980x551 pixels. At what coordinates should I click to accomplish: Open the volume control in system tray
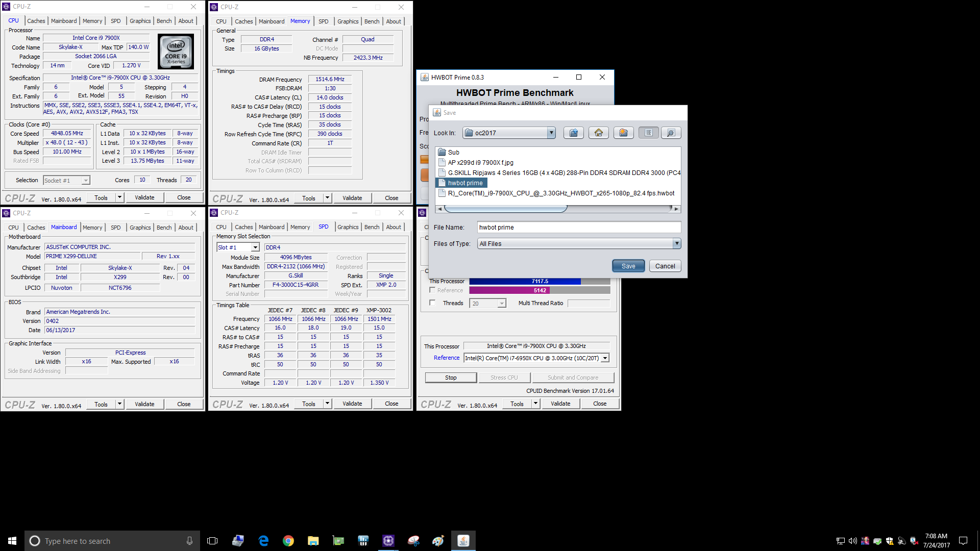coord(852,541)
